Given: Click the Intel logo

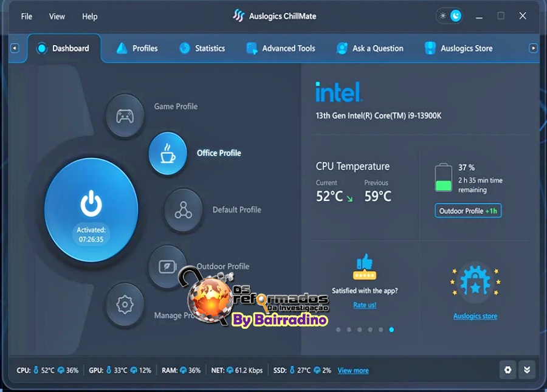Looking at the screenshot, I should tap(339, 92).
